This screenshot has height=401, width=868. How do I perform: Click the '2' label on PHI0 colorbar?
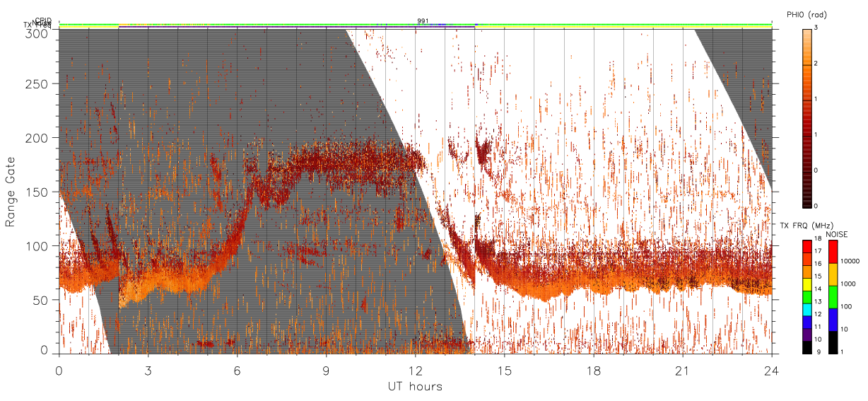[816, 64]
